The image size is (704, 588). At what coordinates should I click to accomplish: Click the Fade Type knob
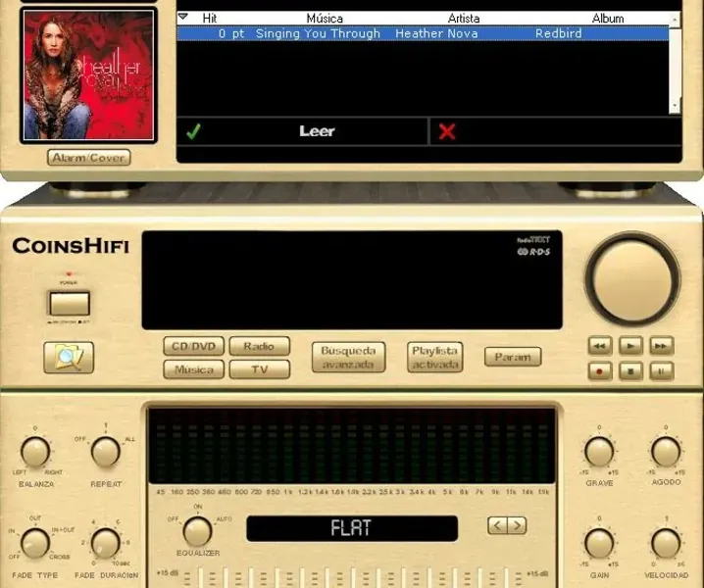(35, 543)
